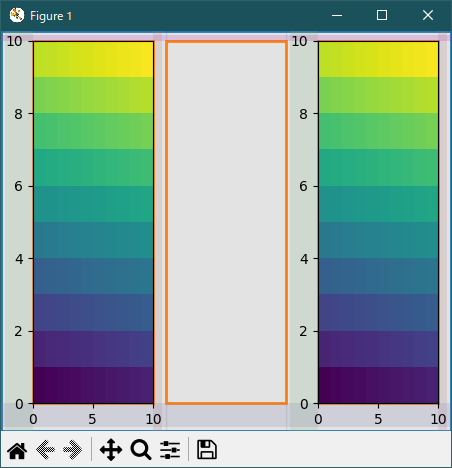Open the Configure subplots dialog

170,450
